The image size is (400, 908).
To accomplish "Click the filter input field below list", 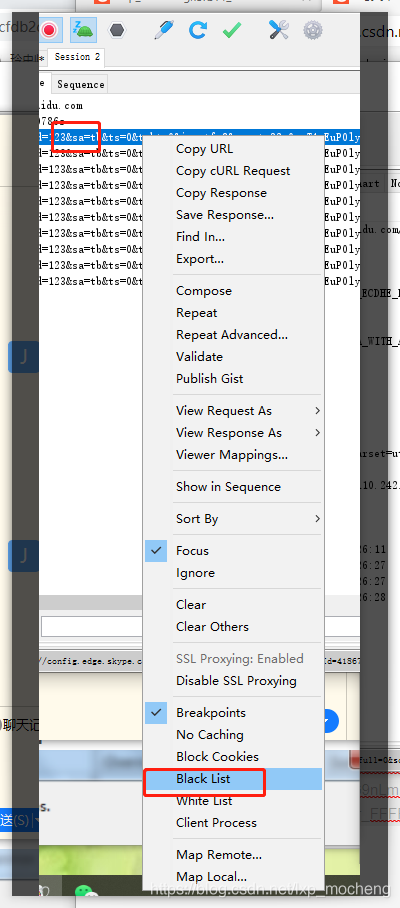I will [92, 626].
